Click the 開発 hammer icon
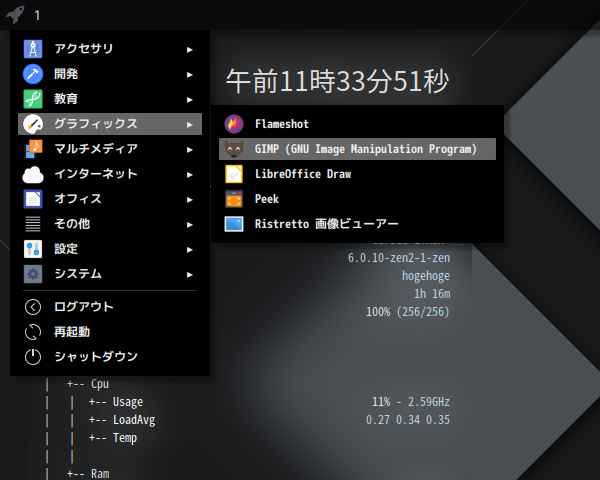Viewport: 600px width, 480px height. point(33,74)
